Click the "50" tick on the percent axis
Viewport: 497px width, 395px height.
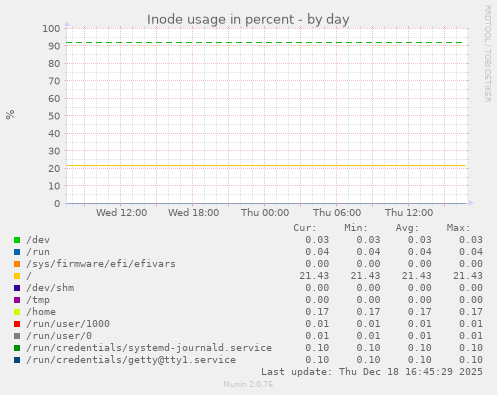[54, 116]
